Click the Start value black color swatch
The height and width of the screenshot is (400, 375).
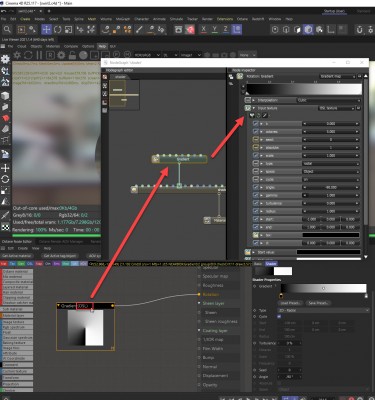coord(328,252)
